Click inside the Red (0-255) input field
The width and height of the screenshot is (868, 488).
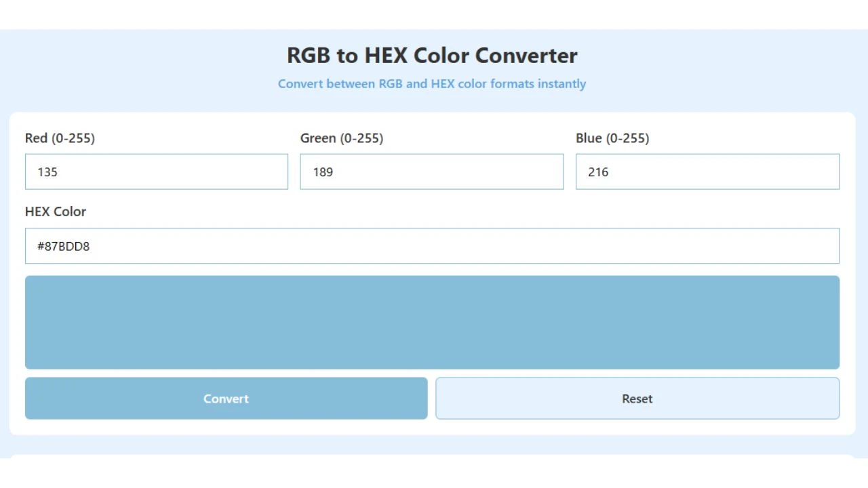tap(156, 171)
